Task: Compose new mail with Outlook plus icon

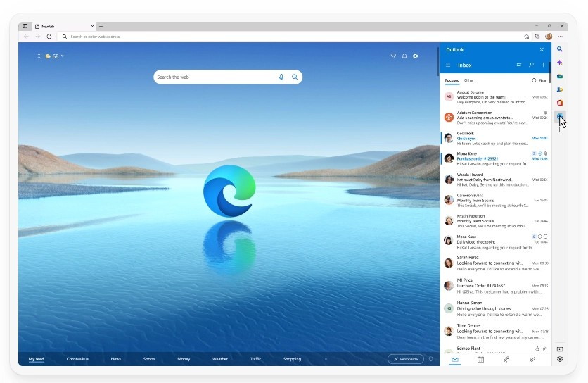Action: [543, 65]
